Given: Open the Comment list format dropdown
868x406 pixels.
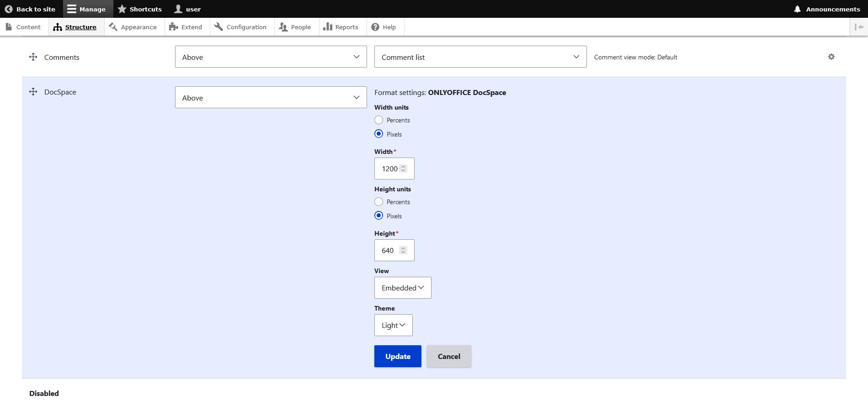Looking at the screenshot, I should point(480,57).
